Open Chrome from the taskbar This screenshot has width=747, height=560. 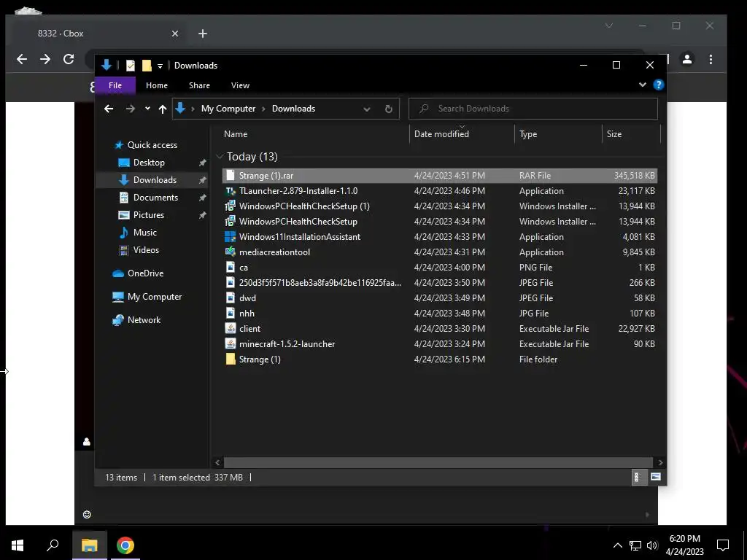pos(125,545)
